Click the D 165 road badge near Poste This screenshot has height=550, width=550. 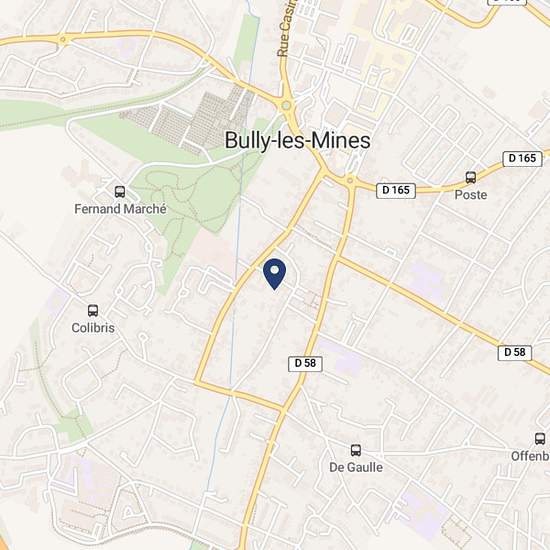coord(522,159)
